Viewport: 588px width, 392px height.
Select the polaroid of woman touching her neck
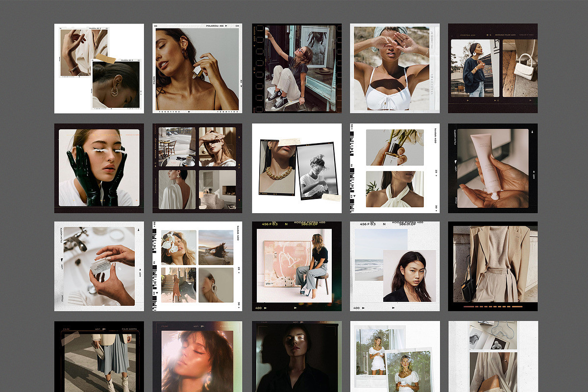pos(197,69)
